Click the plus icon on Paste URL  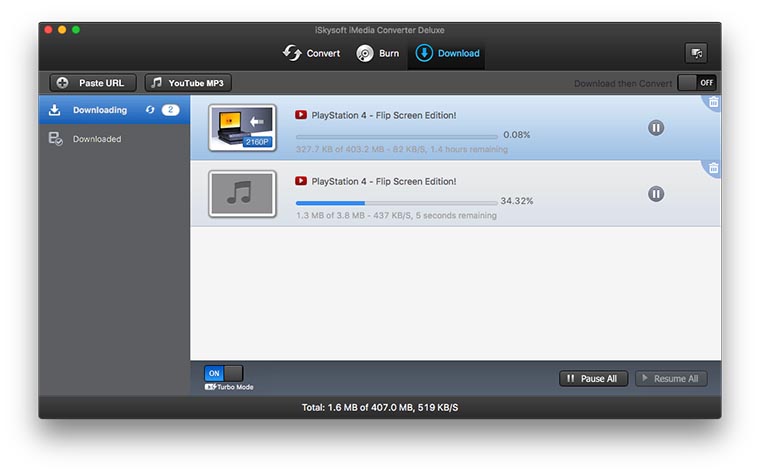[x=63, y=83]
